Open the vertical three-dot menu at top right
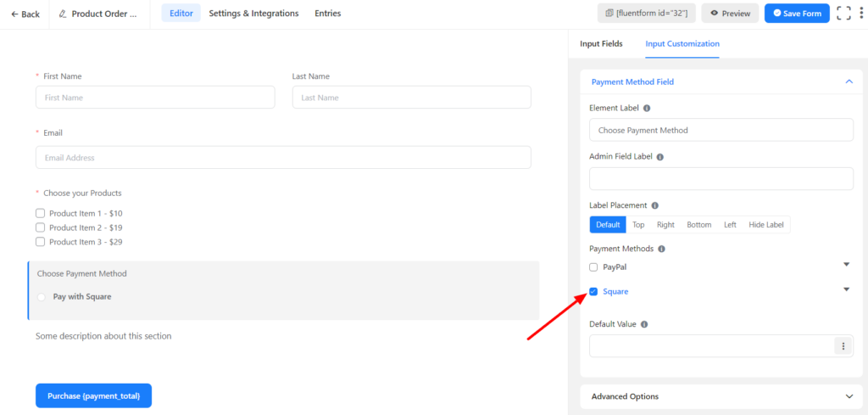 pyautogui.click(x=861, y=14)
